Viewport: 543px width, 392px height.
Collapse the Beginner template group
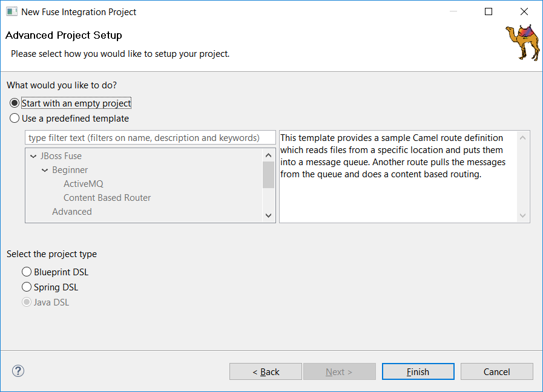click(45, 171)
